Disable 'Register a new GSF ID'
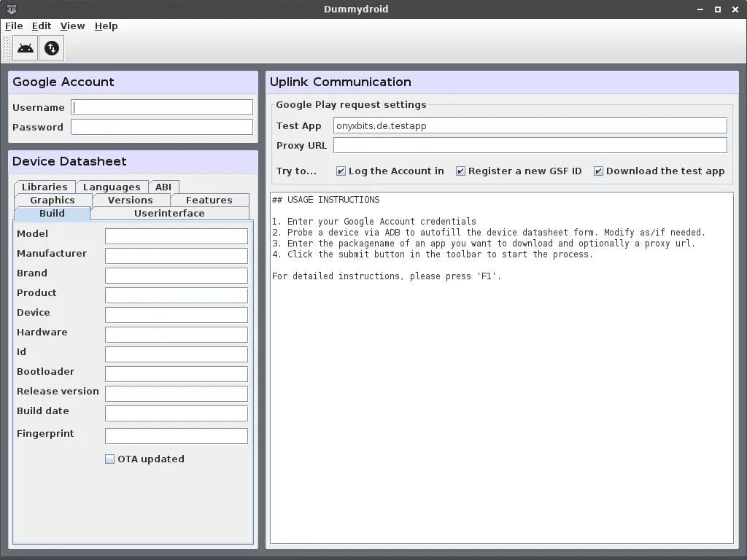Image resolution: width=747 pixels, height=560 pixels. [x=460, y=171]
